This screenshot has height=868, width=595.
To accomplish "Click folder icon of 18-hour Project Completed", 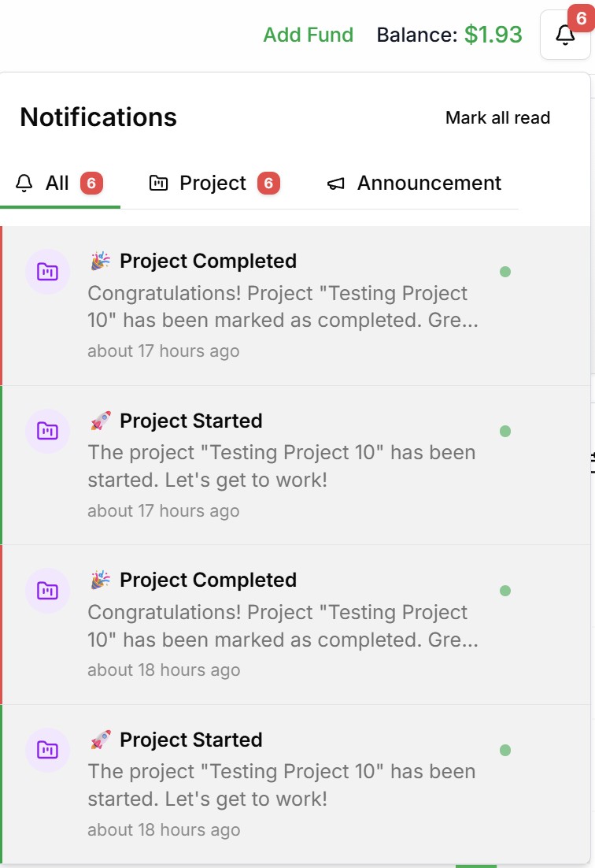I will 48,590.
